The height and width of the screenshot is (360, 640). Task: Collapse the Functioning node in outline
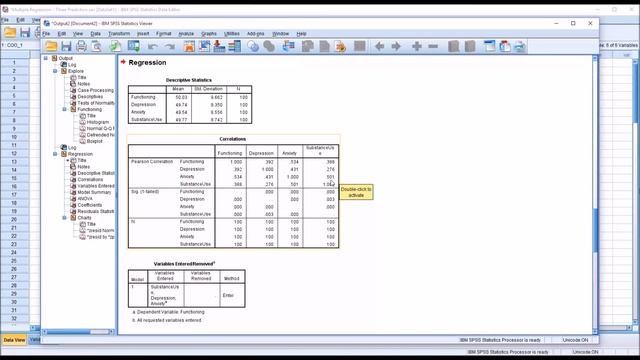point(64,109)
